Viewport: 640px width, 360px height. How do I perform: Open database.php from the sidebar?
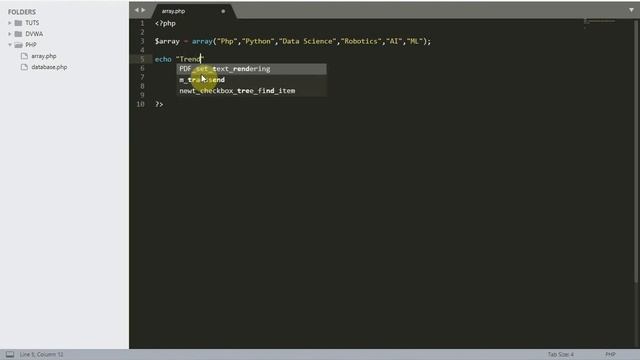49,67
